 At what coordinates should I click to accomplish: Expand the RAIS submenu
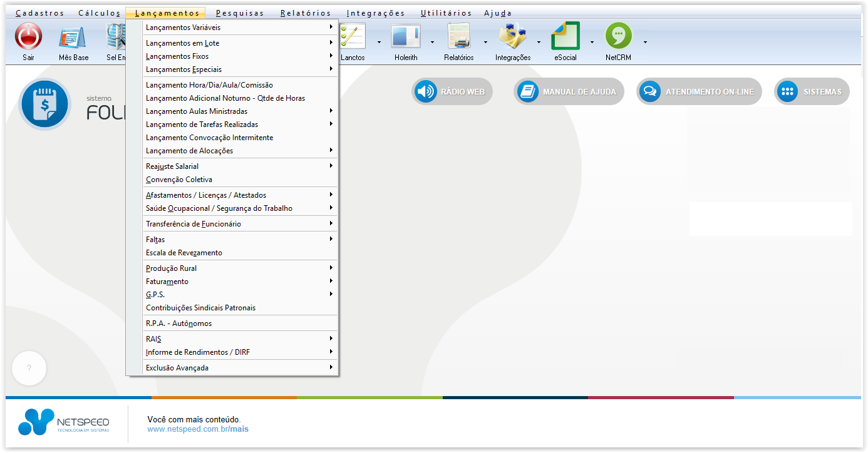pyautogui.click(x=240, y=339)
